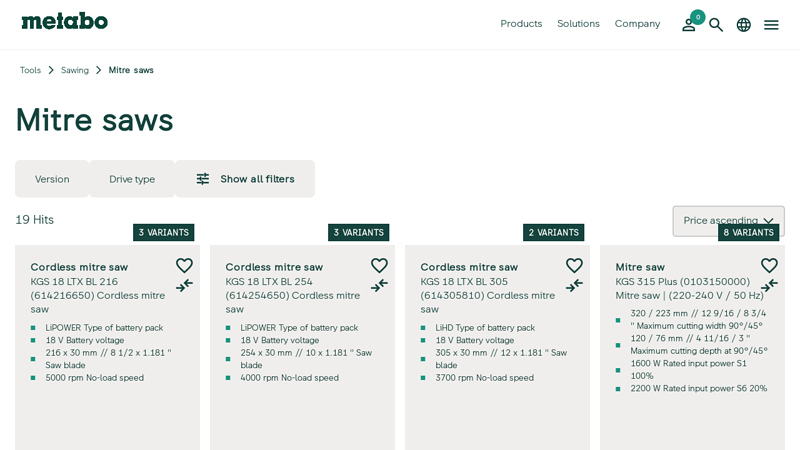800x450 pixels.
Task: Compare KGS 315 Plus mitre saw
Action: coord(769,285)
